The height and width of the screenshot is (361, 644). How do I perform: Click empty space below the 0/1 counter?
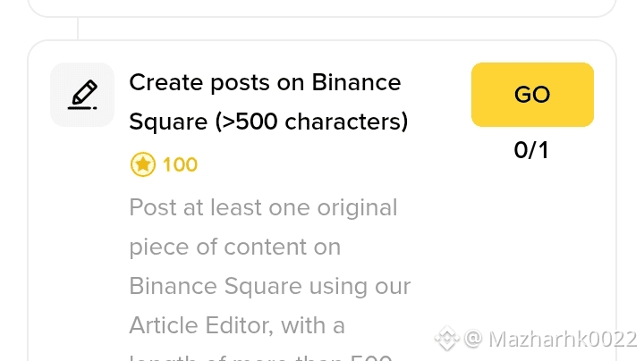click(x=531, y=230)
